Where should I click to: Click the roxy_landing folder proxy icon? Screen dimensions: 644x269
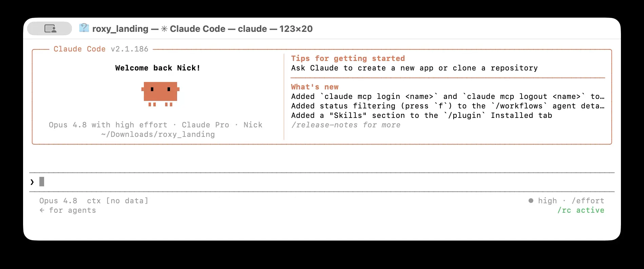(x=84, y=28)
